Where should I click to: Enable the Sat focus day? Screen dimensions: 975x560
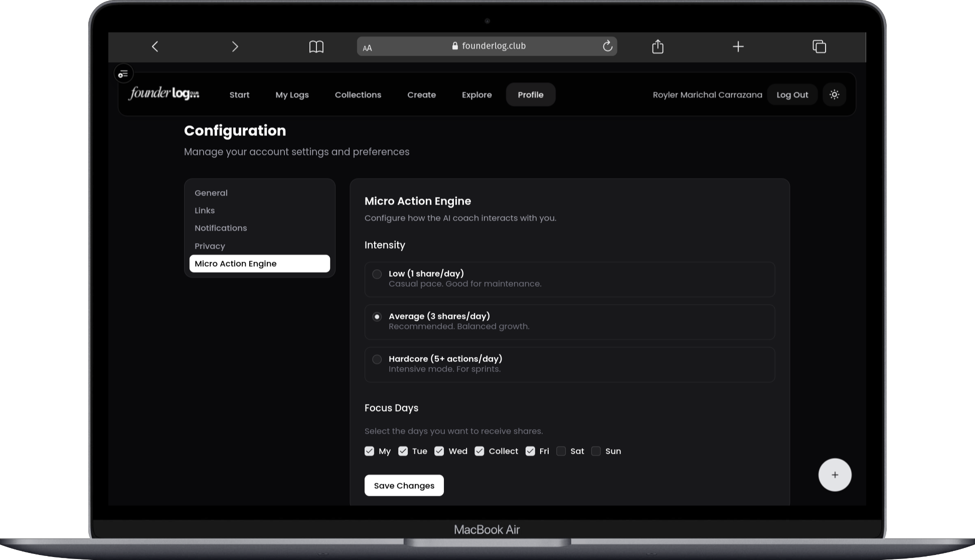click(561, 451)
